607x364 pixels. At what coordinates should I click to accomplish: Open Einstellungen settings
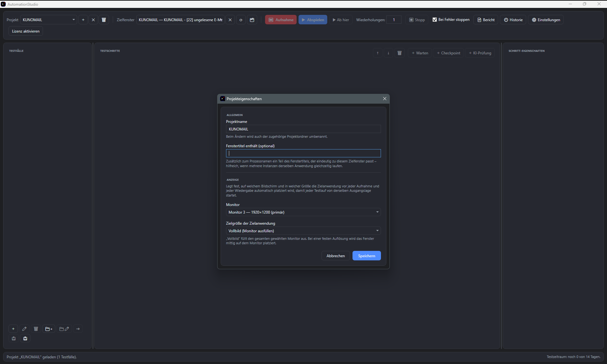click(546, 20)
